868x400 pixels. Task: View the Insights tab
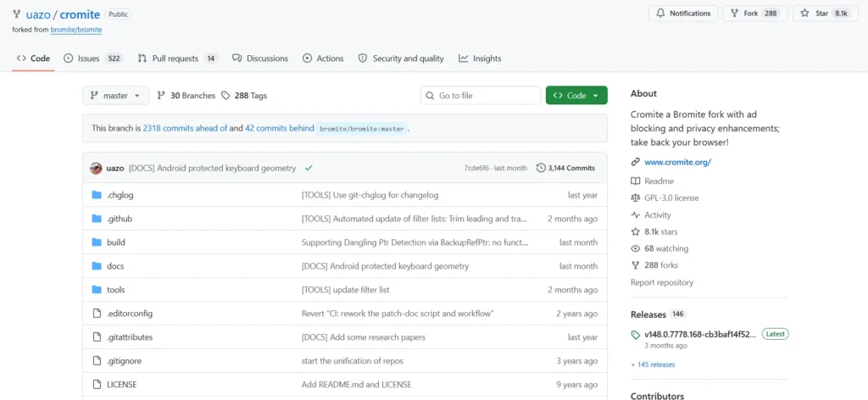480,58
